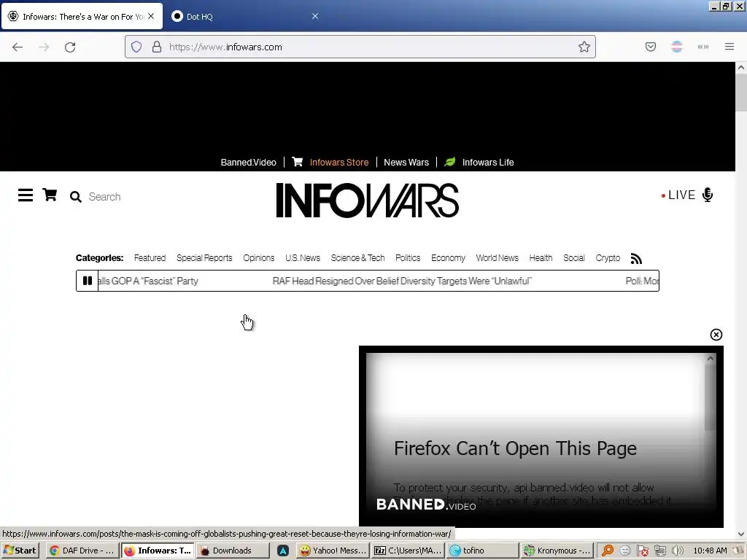Open the tofino taskbar item
747x560 pixels.
pos(482,551)
